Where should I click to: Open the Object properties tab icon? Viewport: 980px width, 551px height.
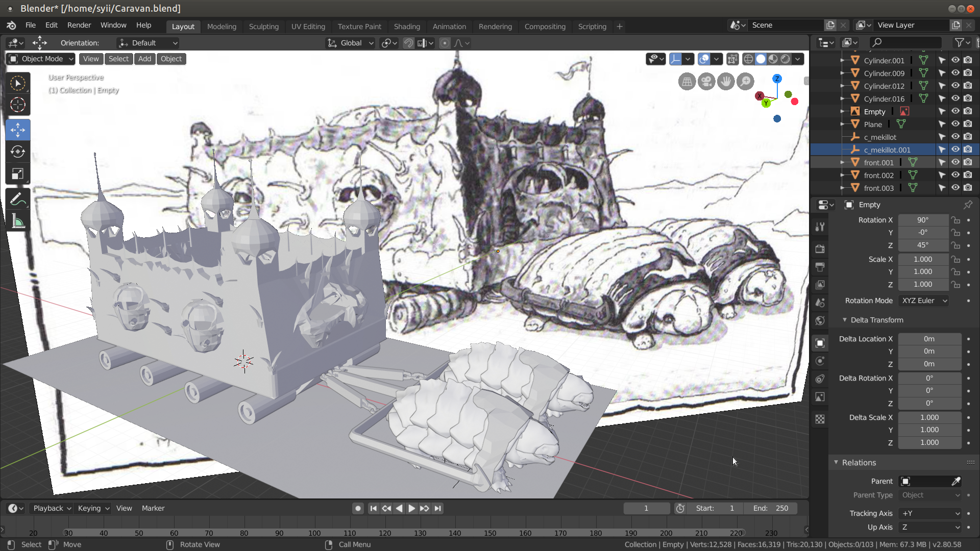[x=820, y=343]
